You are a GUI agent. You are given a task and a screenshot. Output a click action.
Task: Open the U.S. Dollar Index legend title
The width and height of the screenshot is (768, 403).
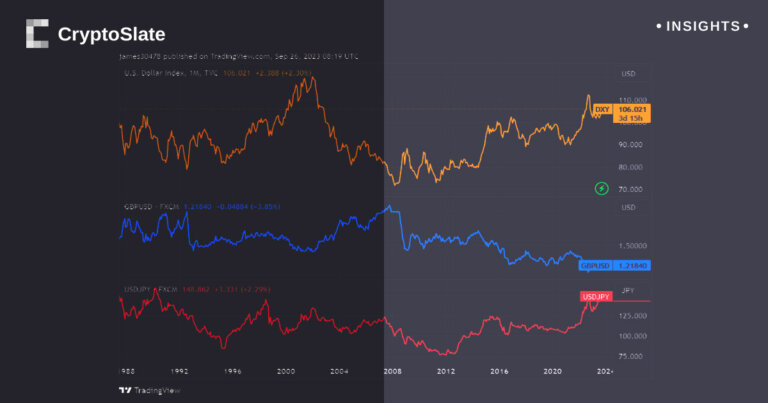tap(158, 72)
